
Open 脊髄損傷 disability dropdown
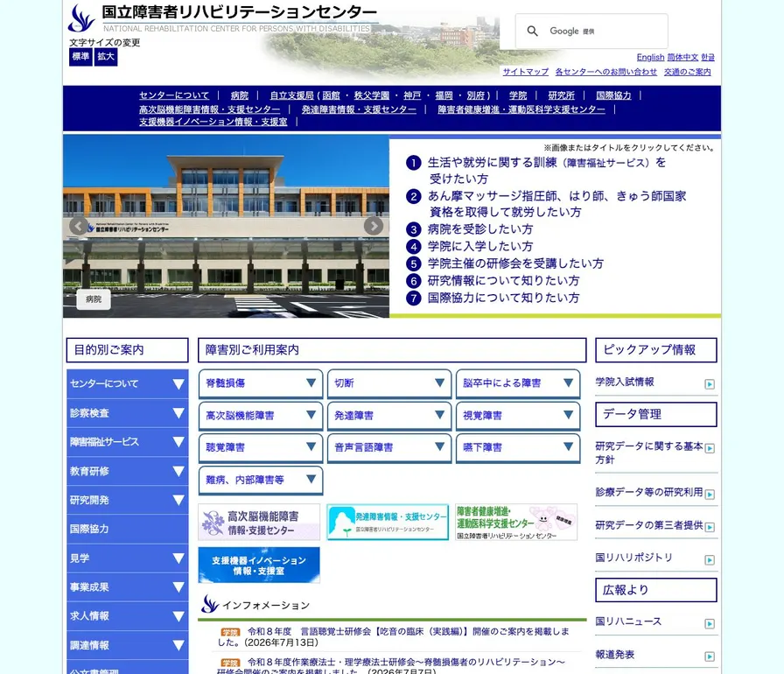pos(261,383)
